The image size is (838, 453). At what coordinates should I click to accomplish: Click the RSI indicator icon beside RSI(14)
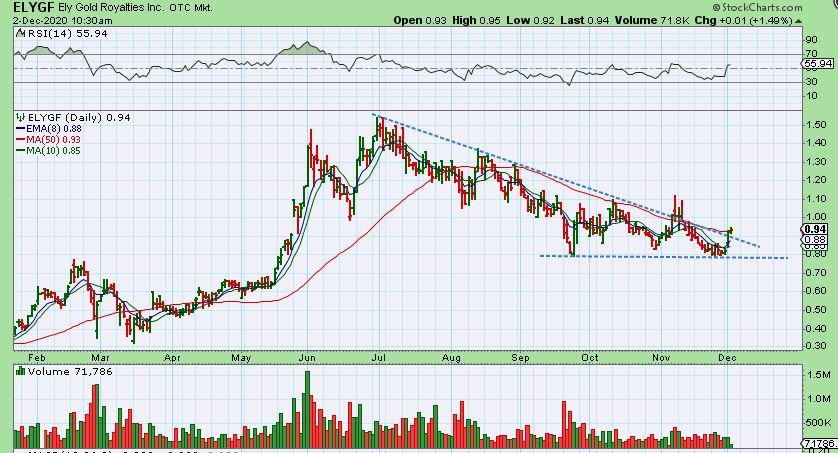click(20, 33)
